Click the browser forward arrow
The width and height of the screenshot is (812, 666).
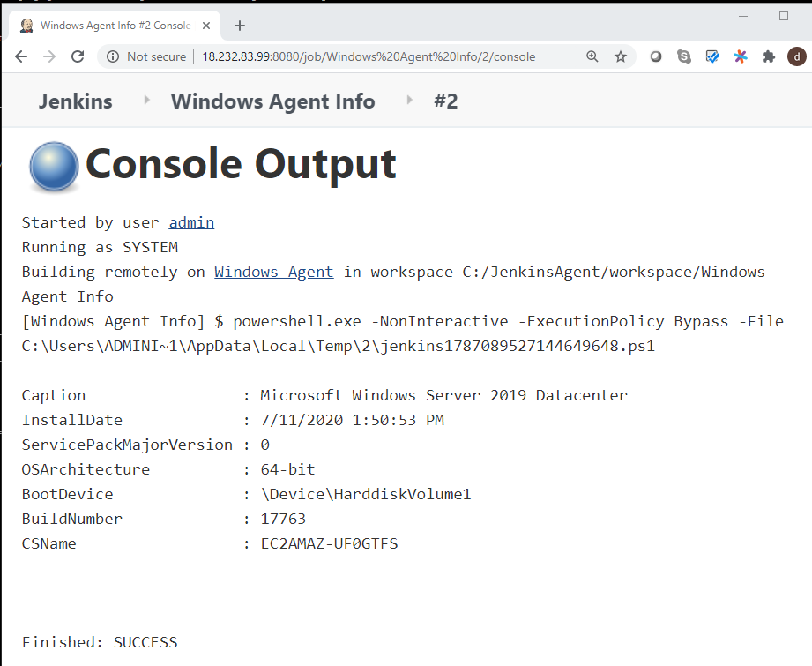[x=49, y=56]
